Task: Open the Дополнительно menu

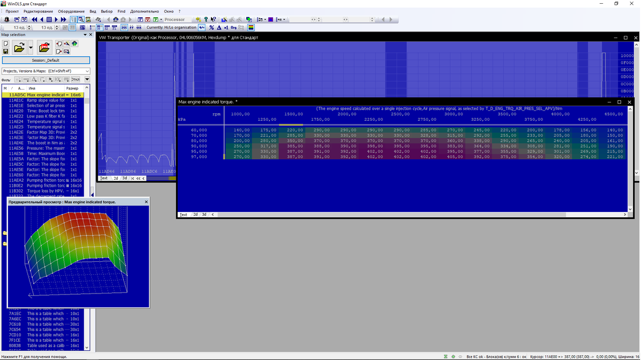Action: tap(144, 11)
